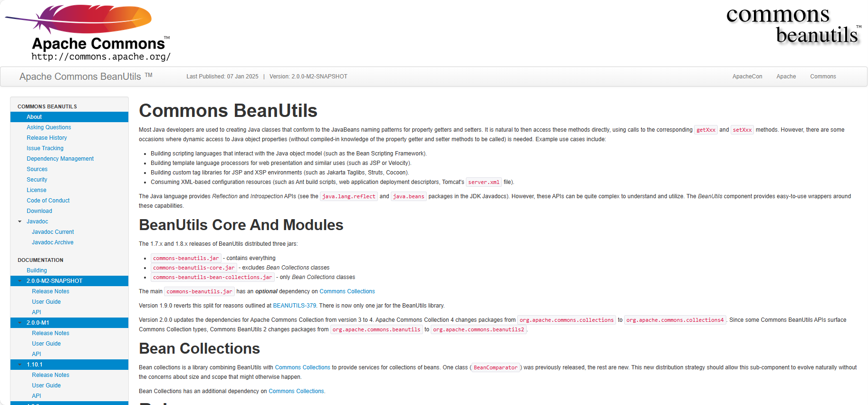The width and height of the screenshot is (868, 405).
Task: Open the Asking Questions sidebar page
Action: coord(48,127)
